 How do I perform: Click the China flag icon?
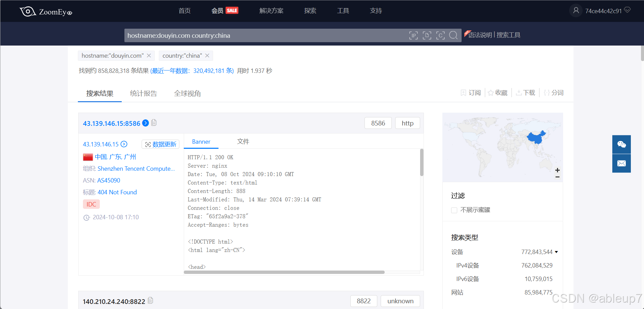[x=88, y=157]
